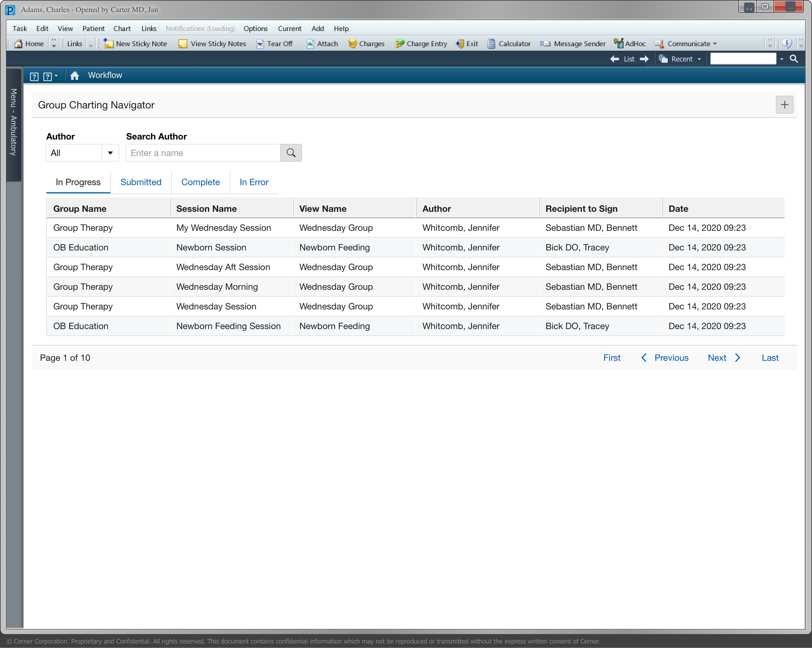Go to next patient in list arrow
The image size is (812, 648).
pyautogui.click(x=644, y=59)
